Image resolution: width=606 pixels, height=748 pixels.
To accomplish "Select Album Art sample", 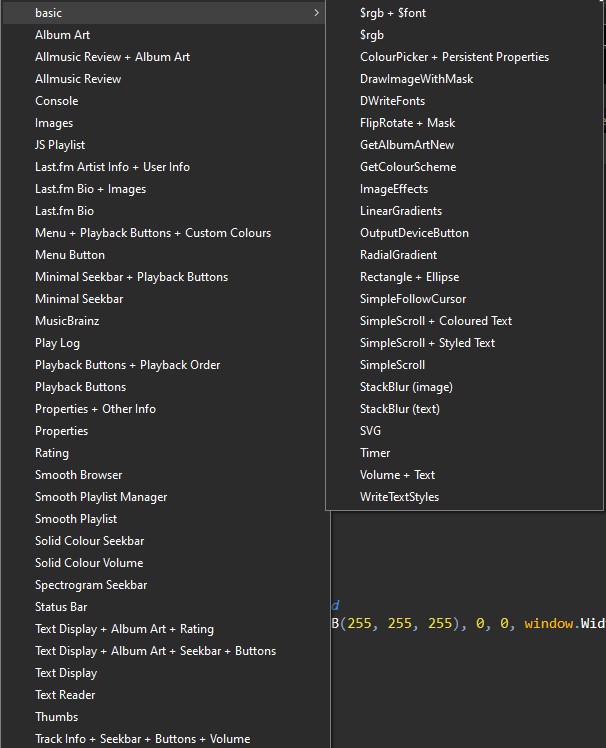I will coord(62,35).
